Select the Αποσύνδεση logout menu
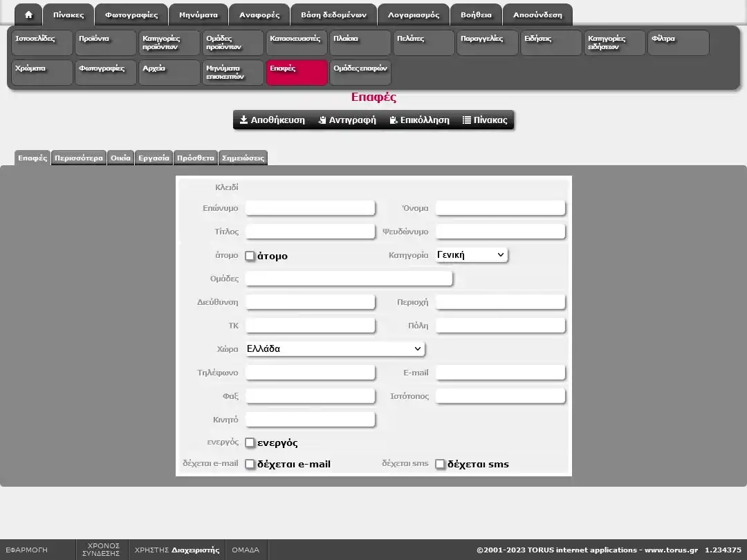747x560 pixels. [x=537, y=15]
